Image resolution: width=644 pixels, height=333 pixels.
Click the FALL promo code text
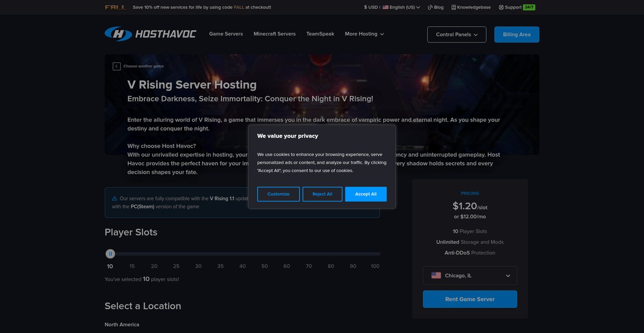(x=239, y=8)
